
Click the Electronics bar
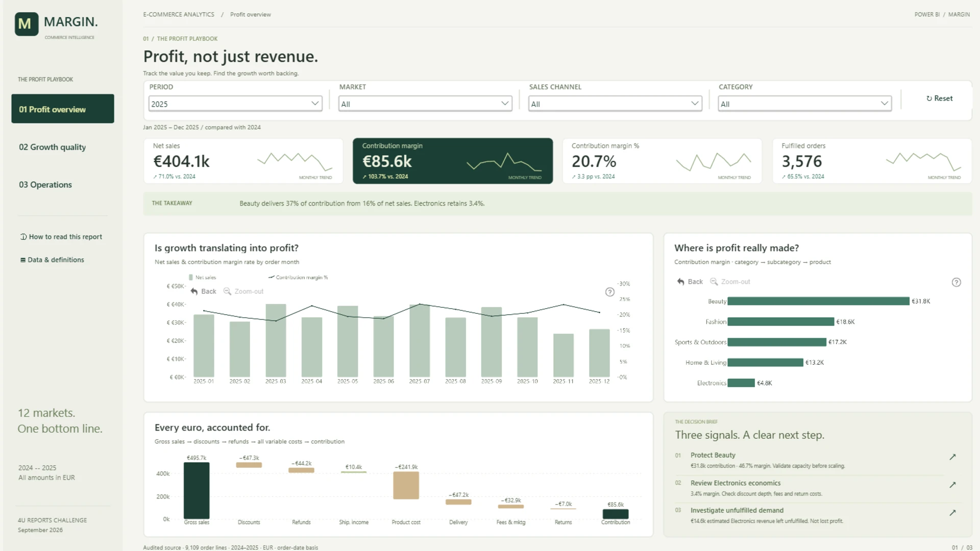click(x=741, y=383)
